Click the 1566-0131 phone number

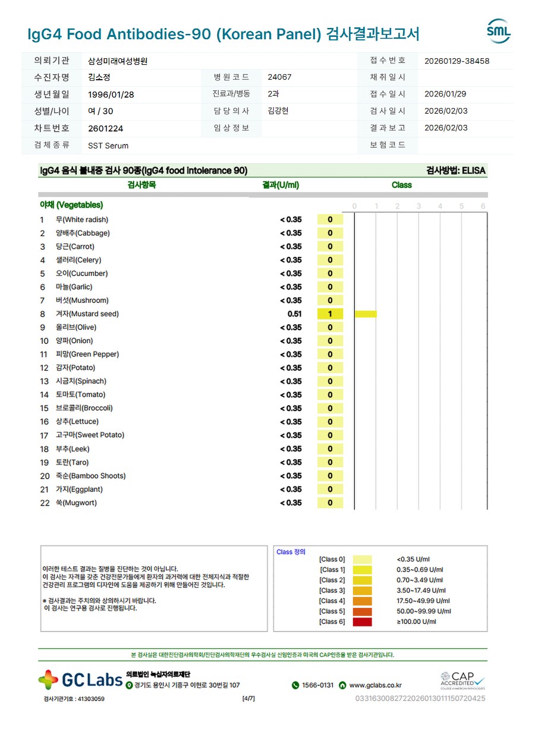tap(318, 685)
